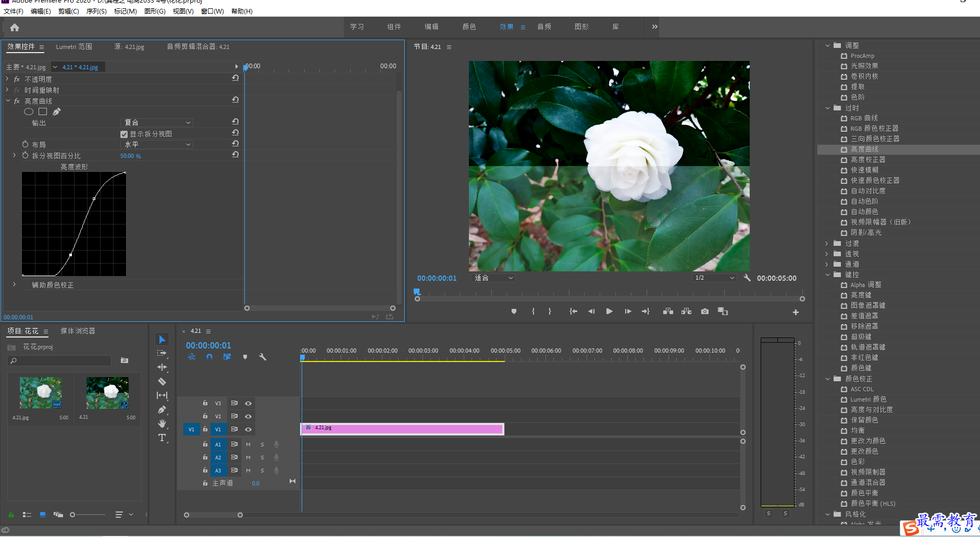This screenshot has height=537, width=980.
Task: Select the 4.21.jpg clip on V1
Action: [x=402, y=429]
